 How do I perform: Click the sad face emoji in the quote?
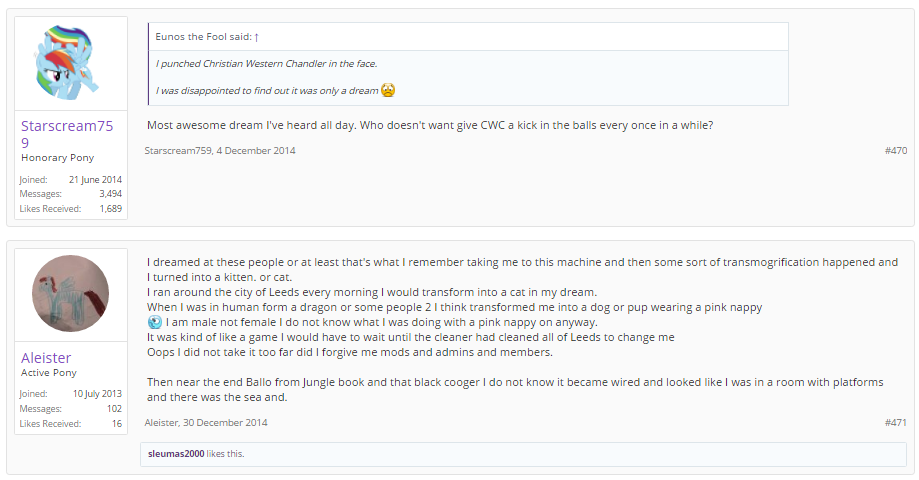[388, 90]
